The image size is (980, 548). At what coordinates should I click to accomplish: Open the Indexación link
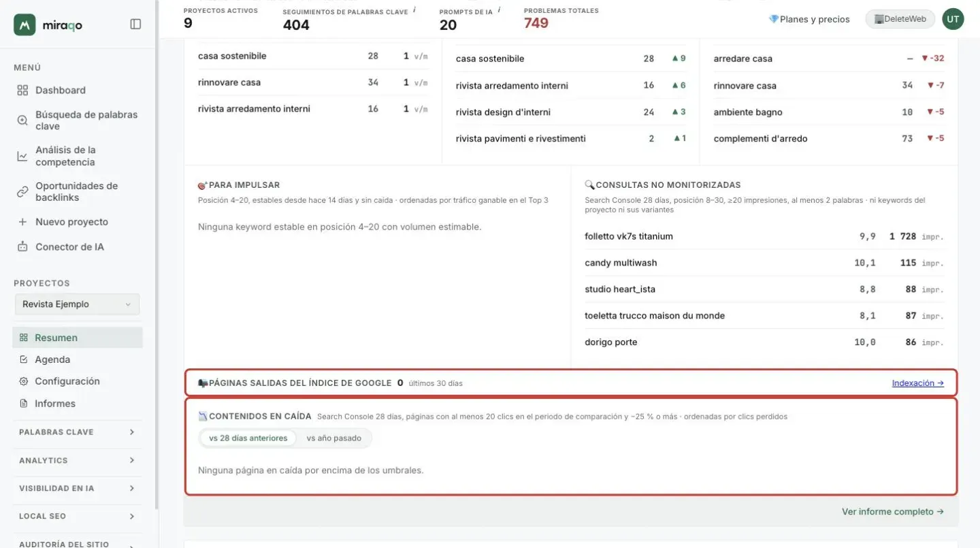[x=917, y=383]
